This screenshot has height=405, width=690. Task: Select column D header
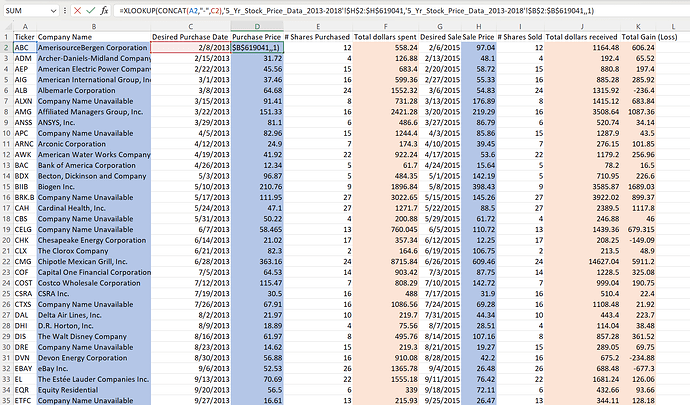[257, 26]
